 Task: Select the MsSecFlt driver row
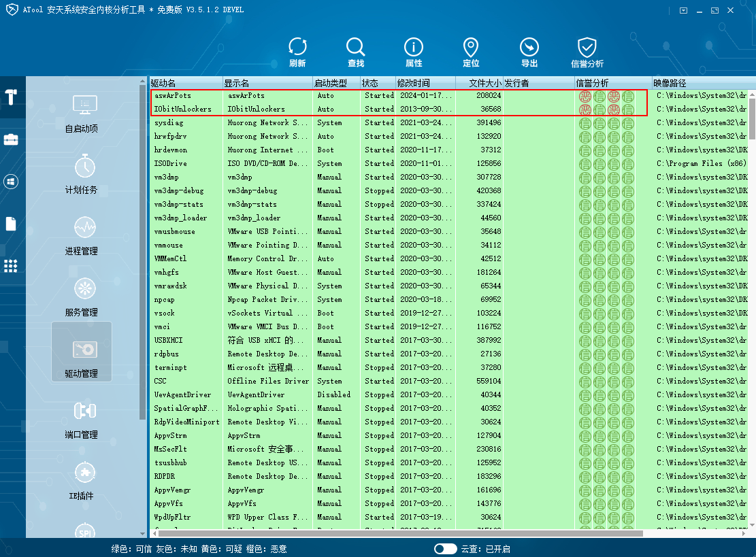pos(448,449)
